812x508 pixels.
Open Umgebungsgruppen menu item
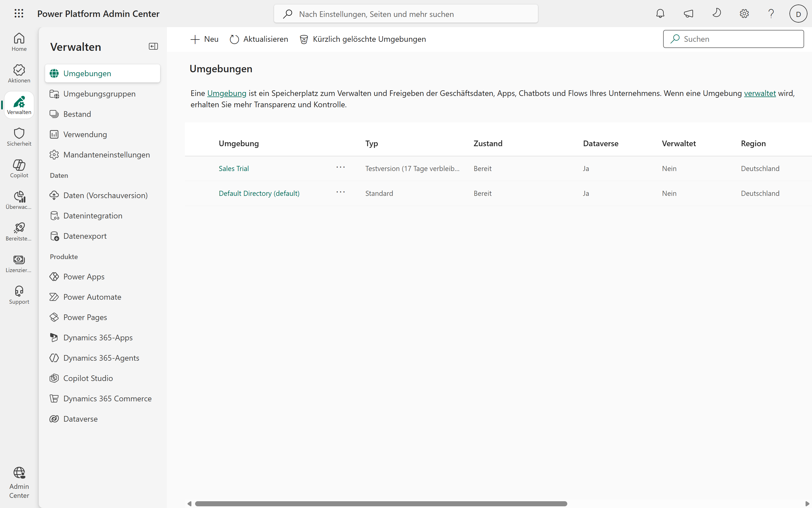click(x=103, y=94)
